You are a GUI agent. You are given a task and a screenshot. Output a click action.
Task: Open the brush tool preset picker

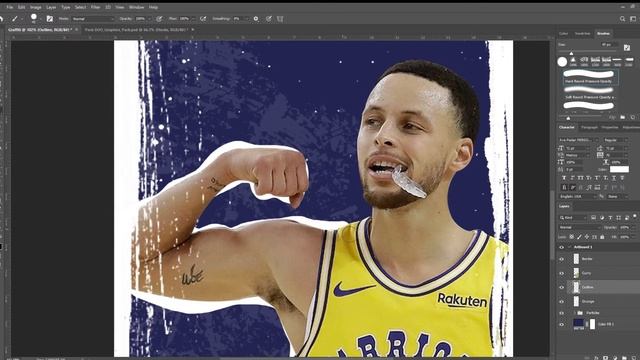(15, 19)
